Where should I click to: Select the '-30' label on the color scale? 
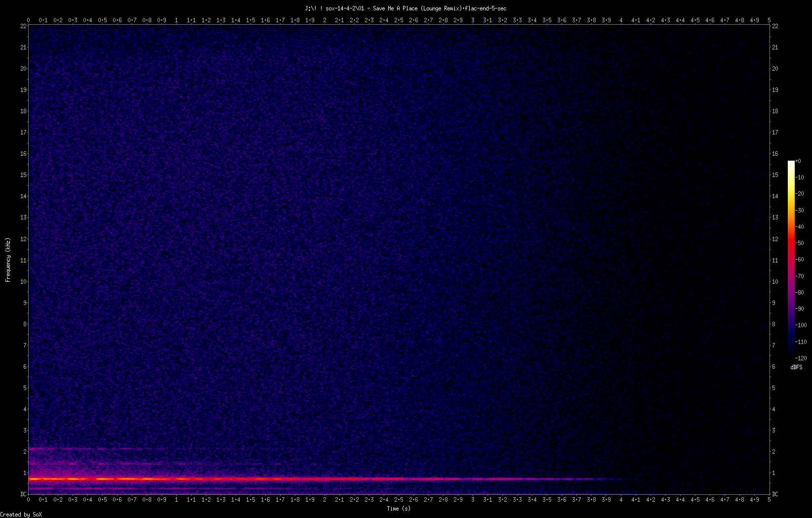[x=800, y=211]
